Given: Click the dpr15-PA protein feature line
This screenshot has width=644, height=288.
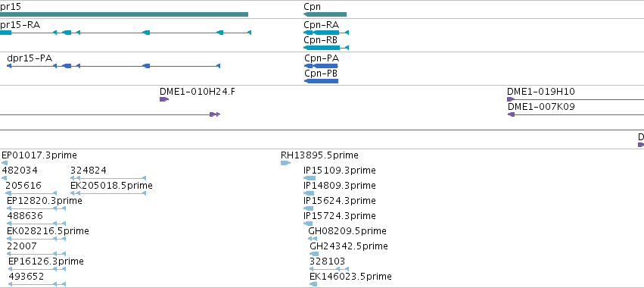Looking at the screenshot, I should click(114, 66).
